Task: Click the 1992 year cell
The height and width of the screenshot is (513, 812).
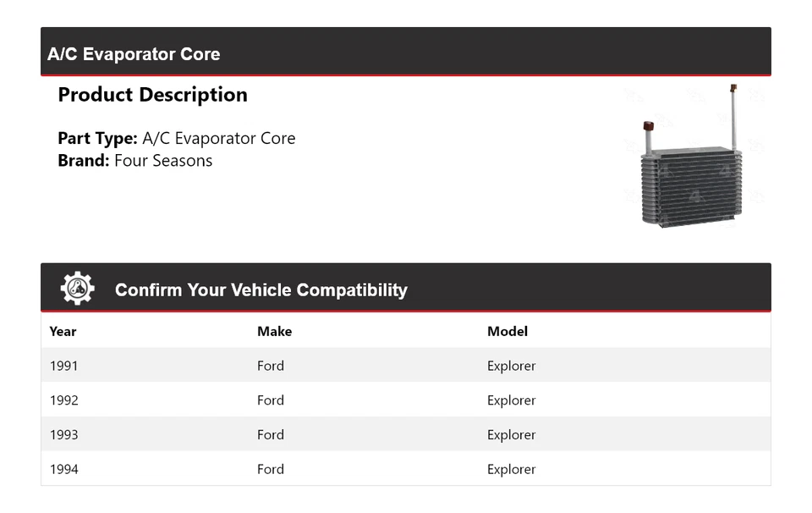Action: (x=63, y=400)
